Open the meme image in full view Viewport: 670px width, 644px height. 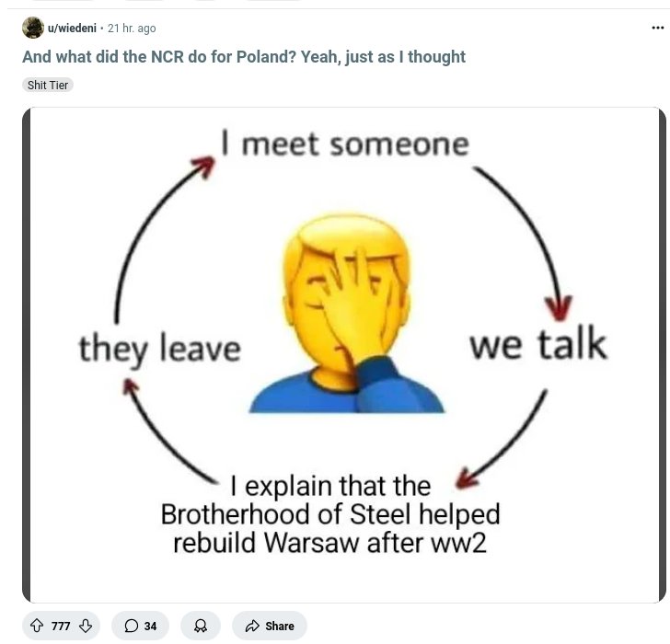(x=344, y=355)
